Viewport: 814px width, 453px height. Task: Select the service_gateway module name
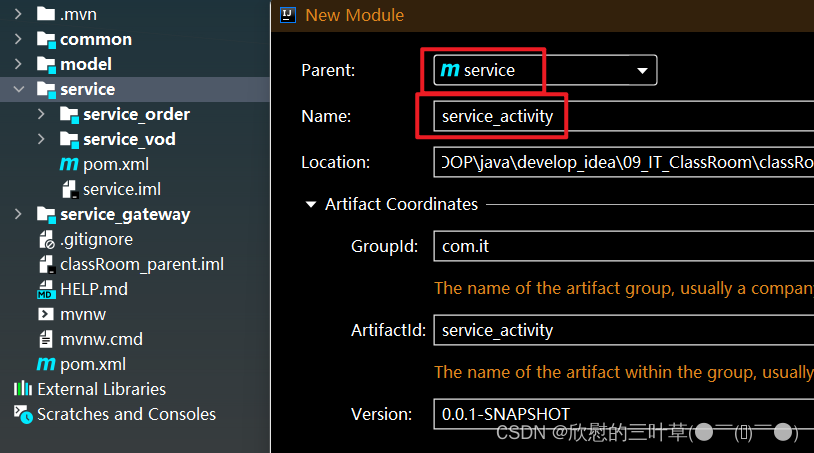pos(125,214)
